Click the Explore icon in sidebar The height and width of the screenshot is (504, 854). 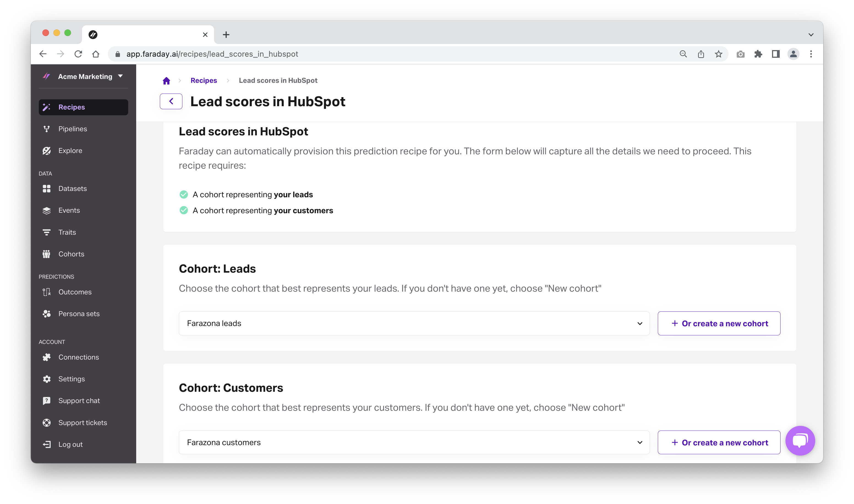pyautogui.click(x=47, y=150)
